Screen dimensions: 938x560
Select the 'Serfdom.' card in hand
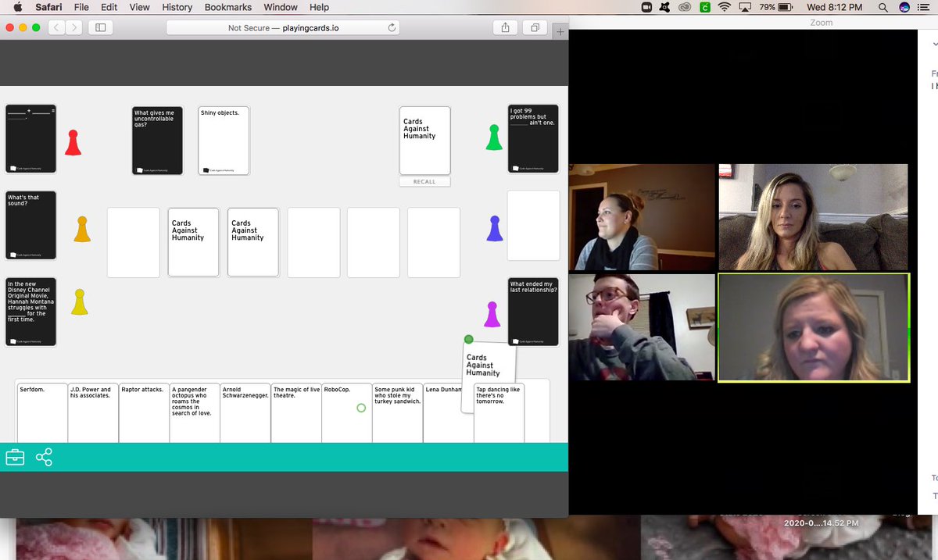click(42, 412)
